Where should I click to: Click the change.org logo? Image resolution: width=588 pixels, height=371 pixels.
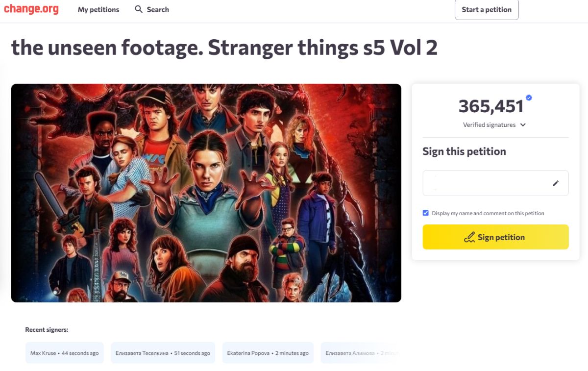click(x=31, y=9)
